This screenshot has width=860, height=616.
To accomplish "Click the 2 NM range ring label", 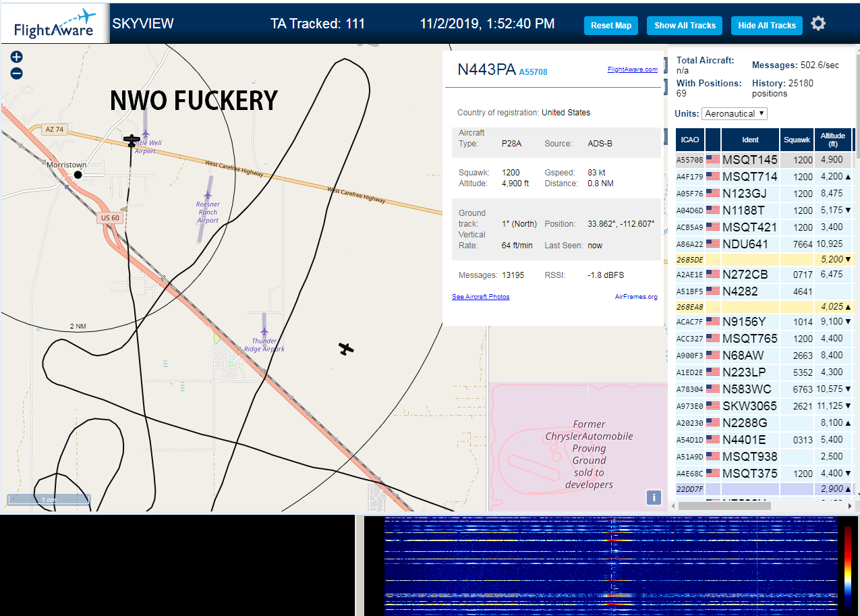I will coord(78,327).
